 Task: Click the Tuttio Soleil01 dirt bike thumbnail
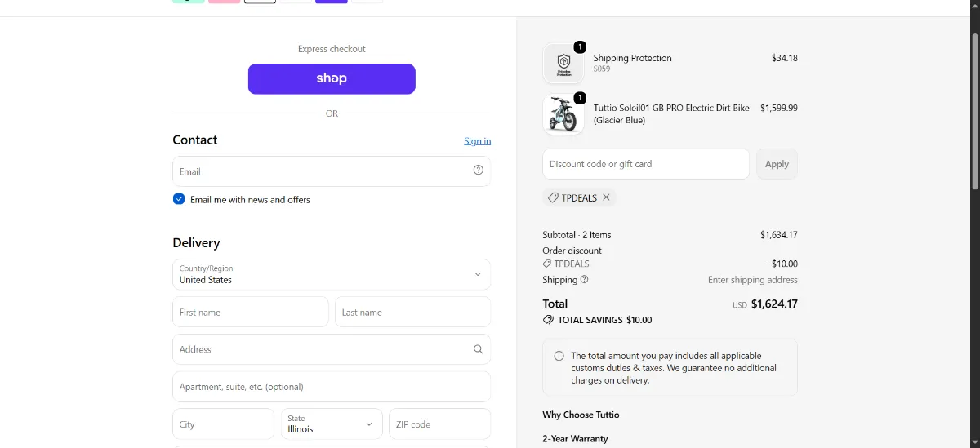[x=563, y=114]
